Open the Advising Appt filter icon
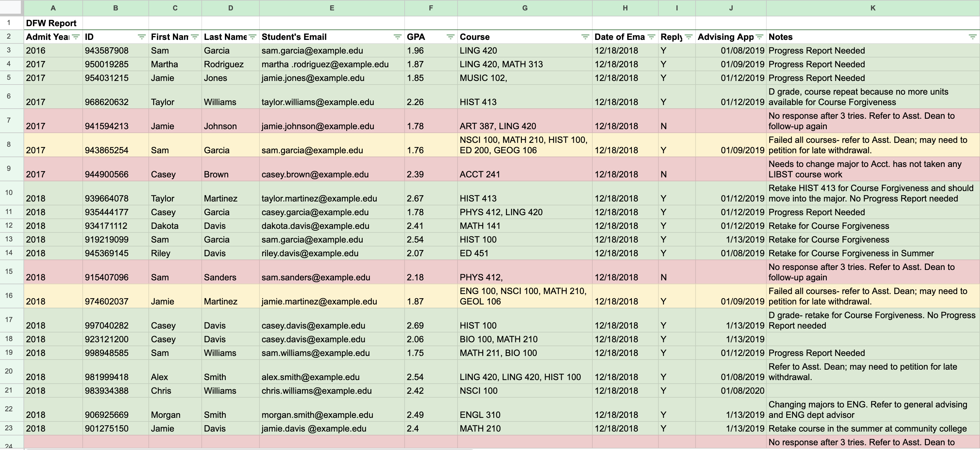 point(759,37)
